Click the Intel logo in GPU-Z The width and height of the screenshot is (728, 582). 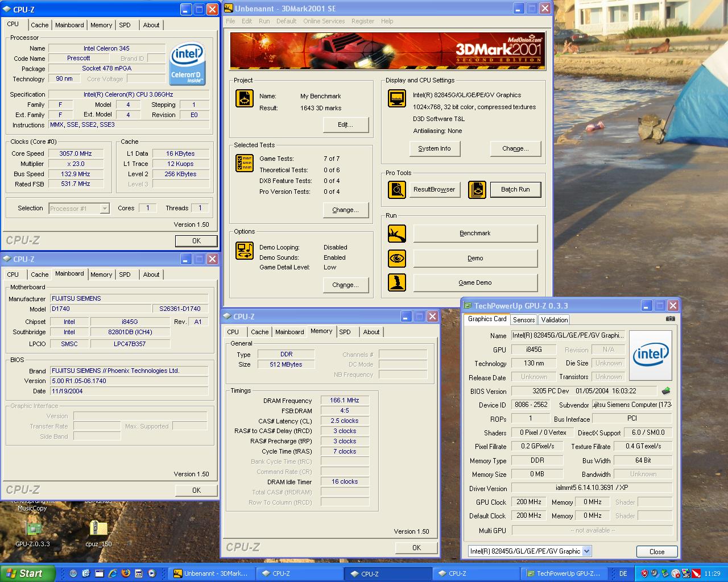[x=651, y=355]
